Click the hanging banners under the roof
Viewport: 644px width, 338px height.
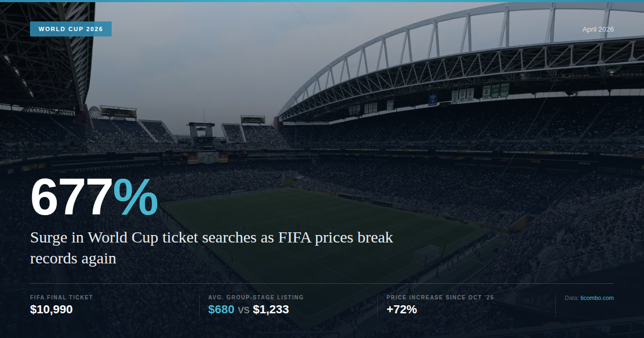(483, 92)
